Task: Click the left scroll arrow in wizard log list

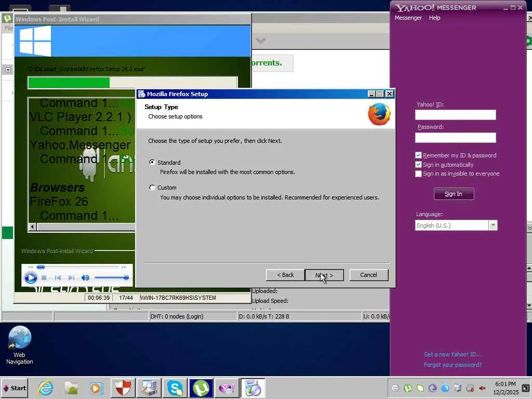Action: tap(33, 227)
